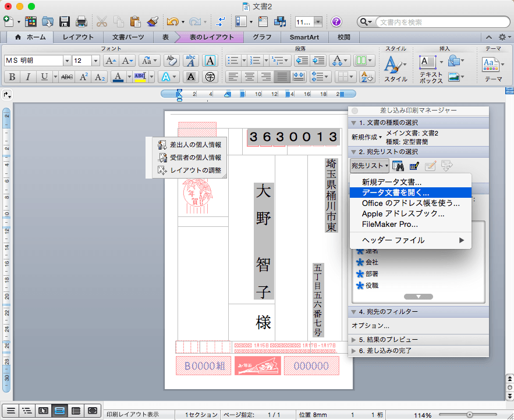Apply superscript formatting
514x420 pixels.
(x=84, y=77)
